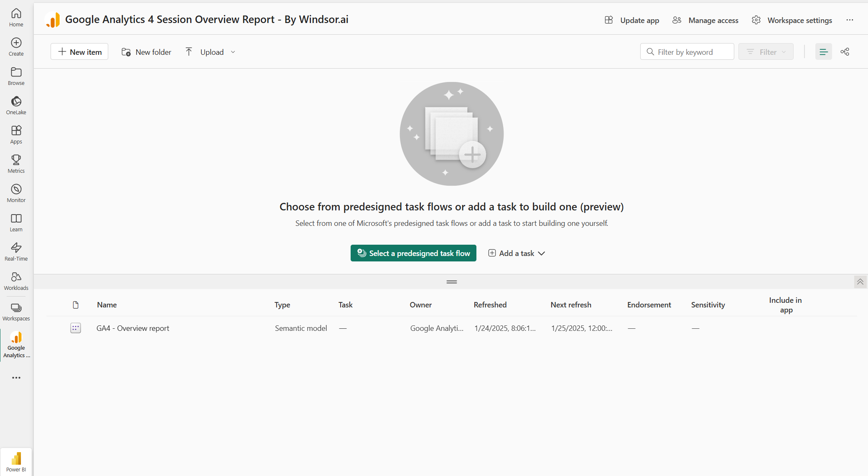Click the New item button
This screenshot has height=476, width=868.
coord(79,52)
